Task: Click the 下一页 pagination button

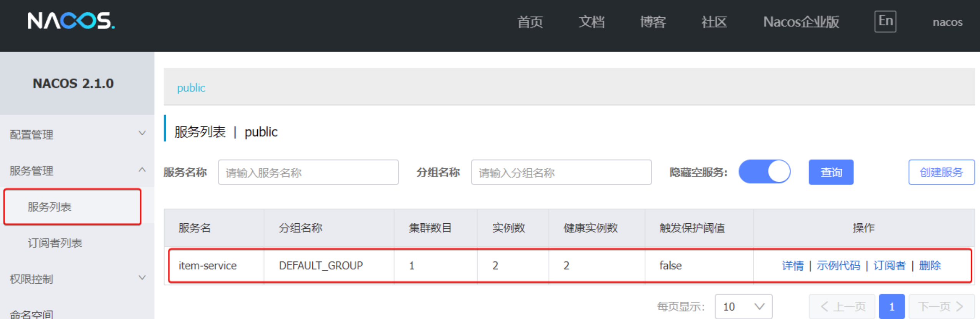Action: [x=941, y=306]
